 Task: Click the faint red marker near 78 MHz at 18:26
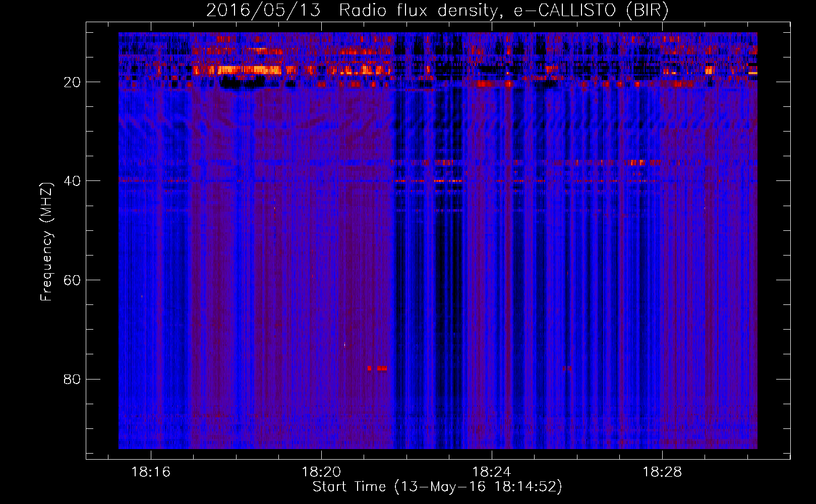click(567, 368)
